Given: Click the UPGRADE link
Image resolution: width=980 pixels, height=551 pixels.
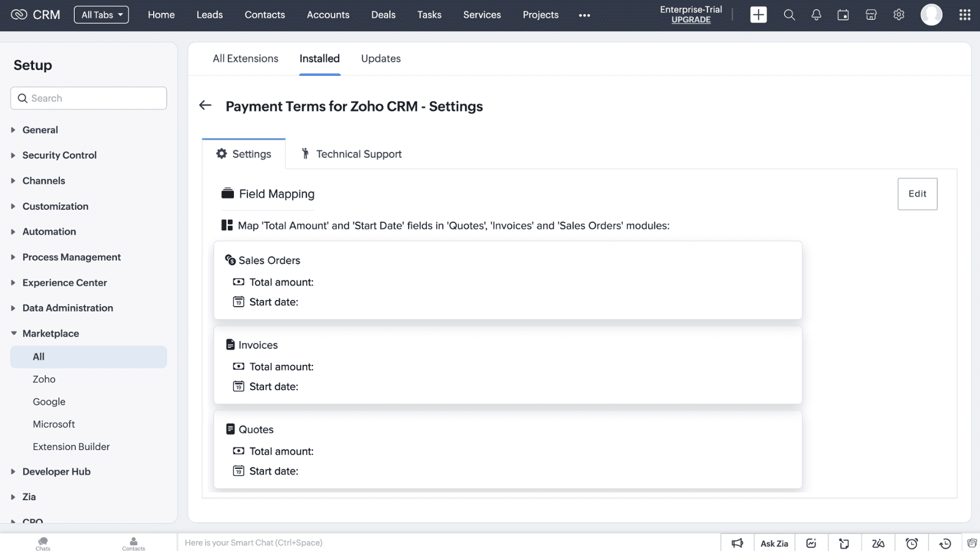Looking at the screenshot, I should (691, 20).
